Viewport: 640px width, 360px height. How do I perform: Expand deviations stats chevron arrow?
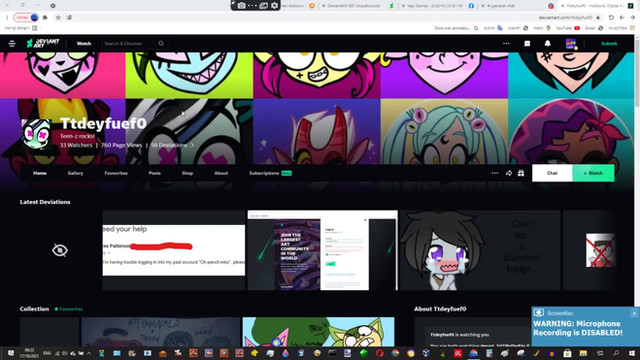point(192,145)
